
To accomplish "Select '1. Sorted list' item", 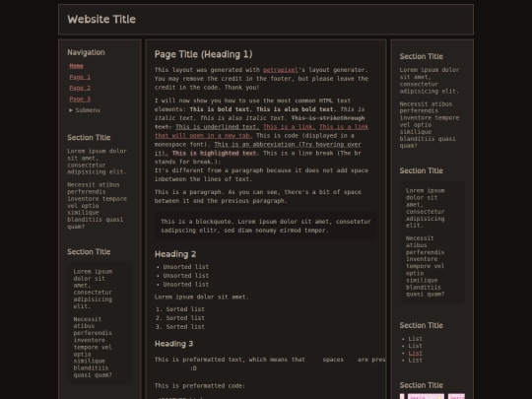I will click(180, 309).
